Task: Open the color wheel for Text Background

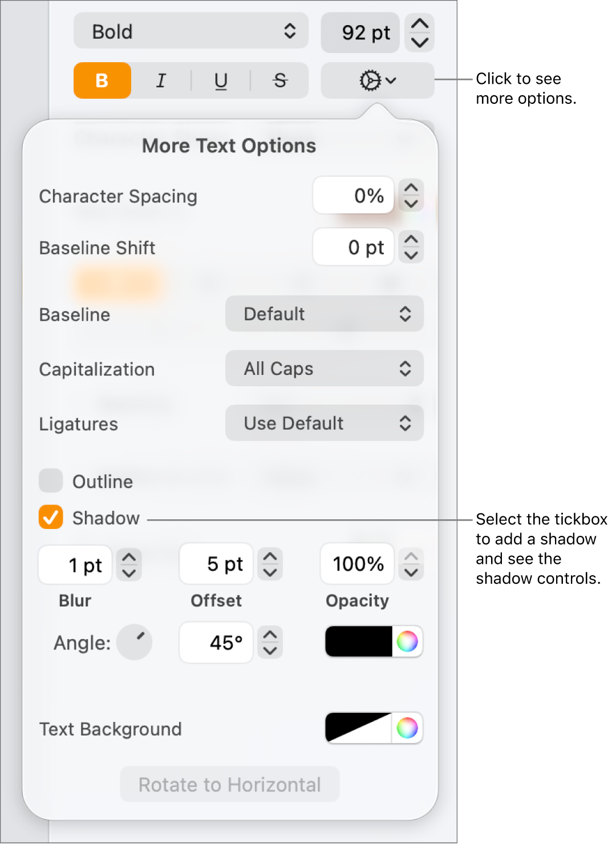Action: [x=408, y=728]
